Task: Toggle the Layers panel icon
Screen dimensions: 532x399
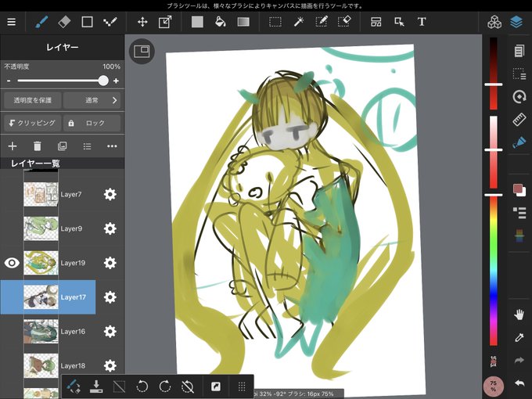Action: point(516,22)
